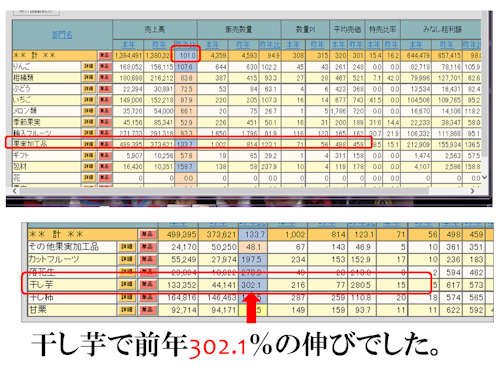Viewport: 500px width, 375px height.
Task: Click horizontal scrollbar right arrow
Action: pyautogui.click(x=472, y=191)
